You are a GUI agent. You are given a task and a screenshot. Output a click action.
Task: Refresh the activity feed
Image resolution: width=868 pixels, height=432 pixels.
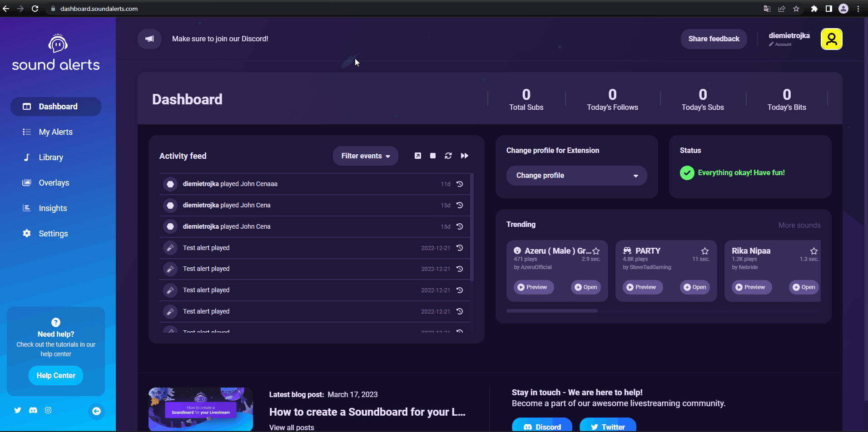[448, 156]
